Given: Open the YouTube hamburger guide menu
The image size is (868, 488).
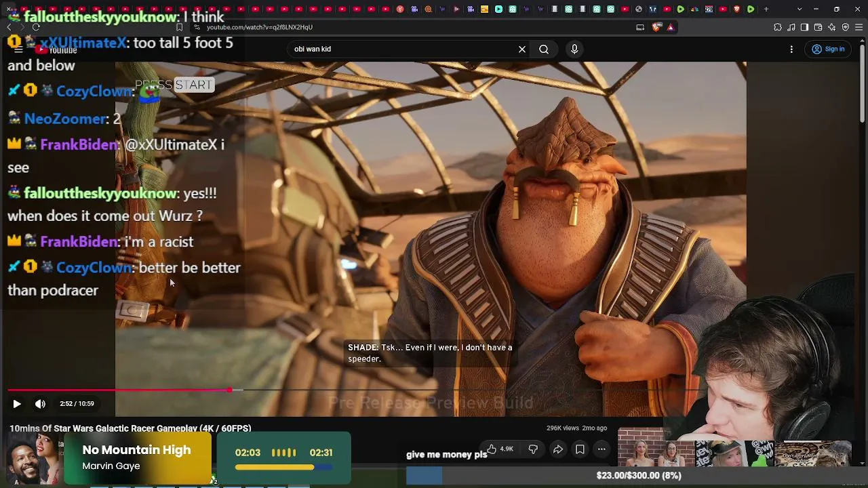Looking at the screenshot, I should coord(18,49).
